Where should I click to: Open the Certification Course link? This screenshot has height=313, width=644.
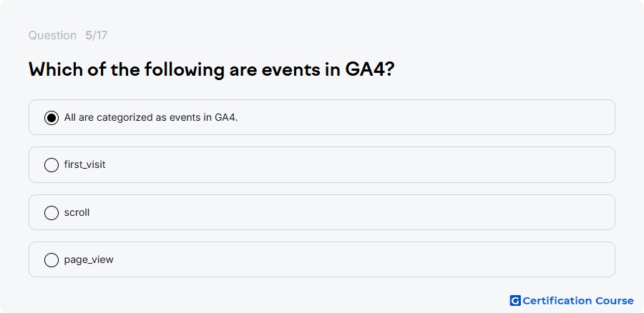click(x=572, y=301)
